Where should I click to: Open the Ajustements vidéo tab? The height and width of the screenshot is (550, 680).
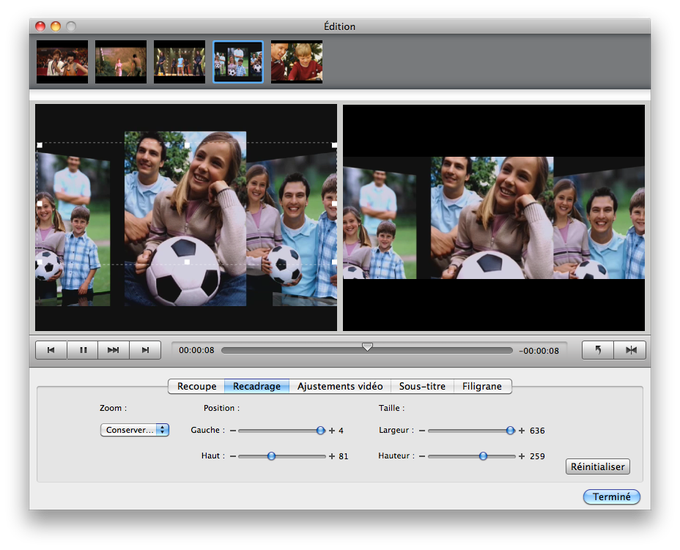pos(340,386)
